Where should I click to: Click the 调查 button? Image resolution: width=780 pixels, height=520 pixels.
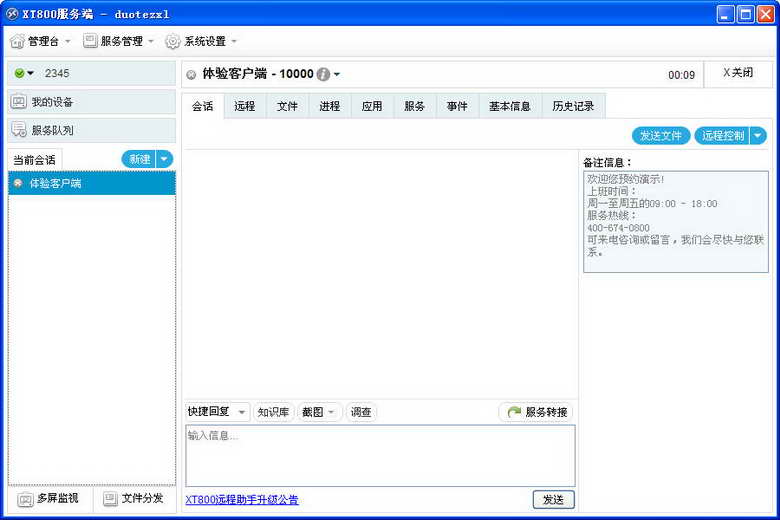(361, 412)
